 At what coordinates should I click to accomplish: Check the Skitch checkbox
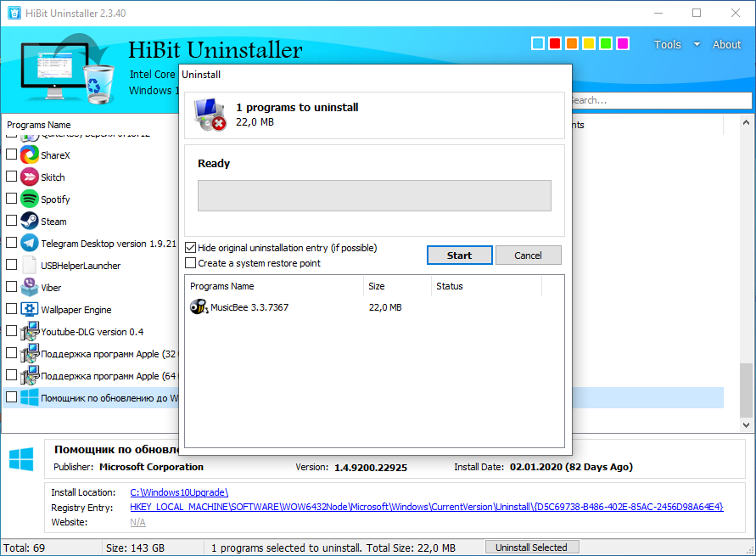click(11, 177)
